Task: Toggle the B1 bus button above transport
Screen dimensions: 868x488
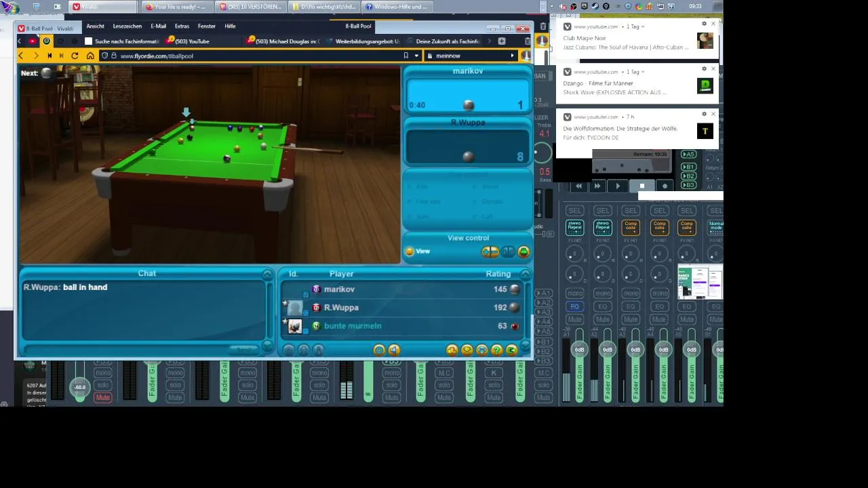Action: coord(688,167)
